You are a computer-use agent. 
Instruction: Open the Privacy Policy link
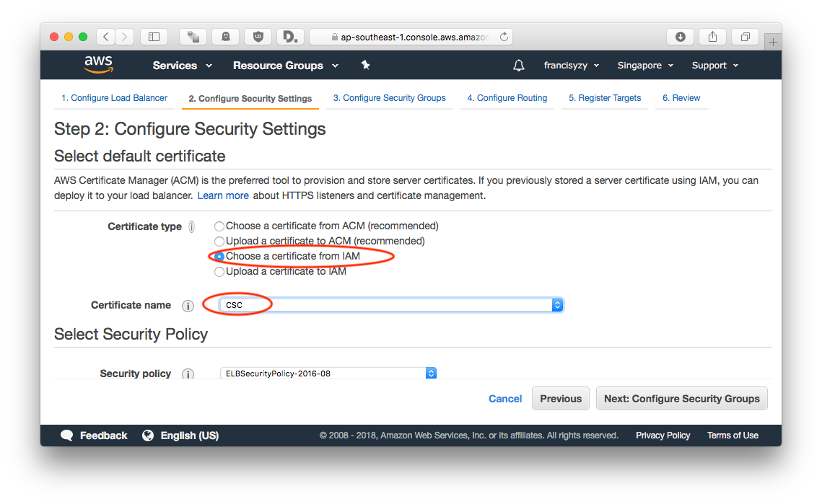tap(663, 436)
